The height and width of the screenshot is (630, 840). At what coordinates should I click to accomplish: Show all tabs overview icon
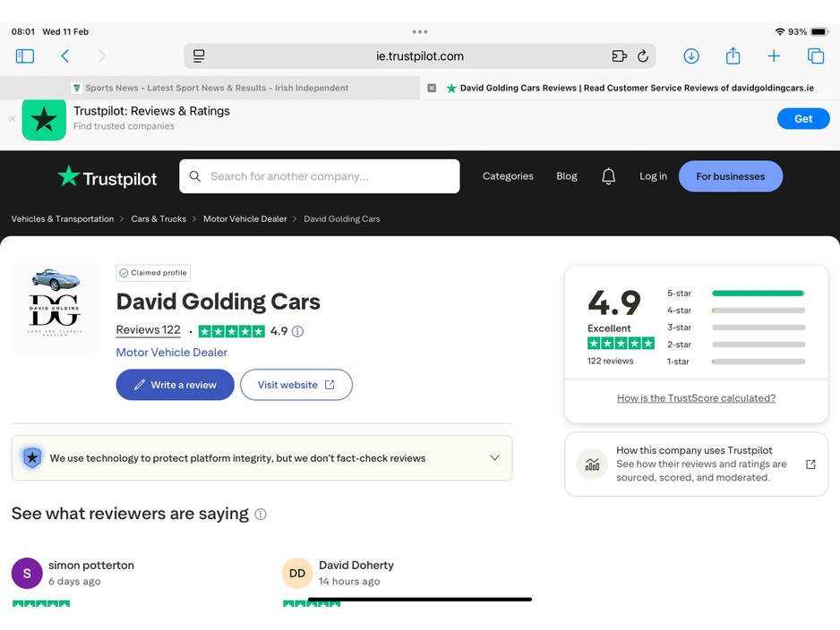tap(816, 56)
